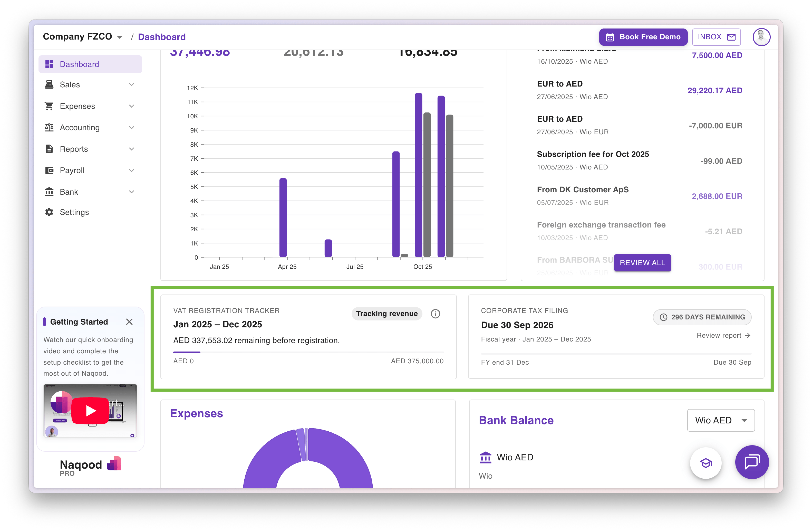Click the Bank building sidebar icon
Viewport: 812px width, 531px height.
(x=49, y=192)
